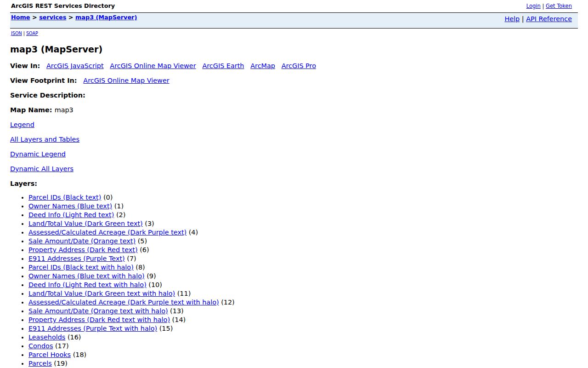The height and width of the screenshot is (368, 588).
Task: View footprint in ArcGIS Online Map Viewer
Action: [126, 80]
